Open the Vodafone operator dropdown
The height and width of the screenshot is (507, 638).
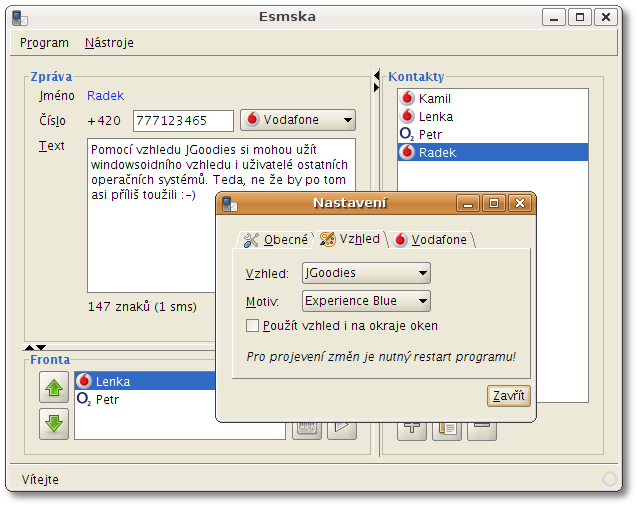[x=298, y=120]
